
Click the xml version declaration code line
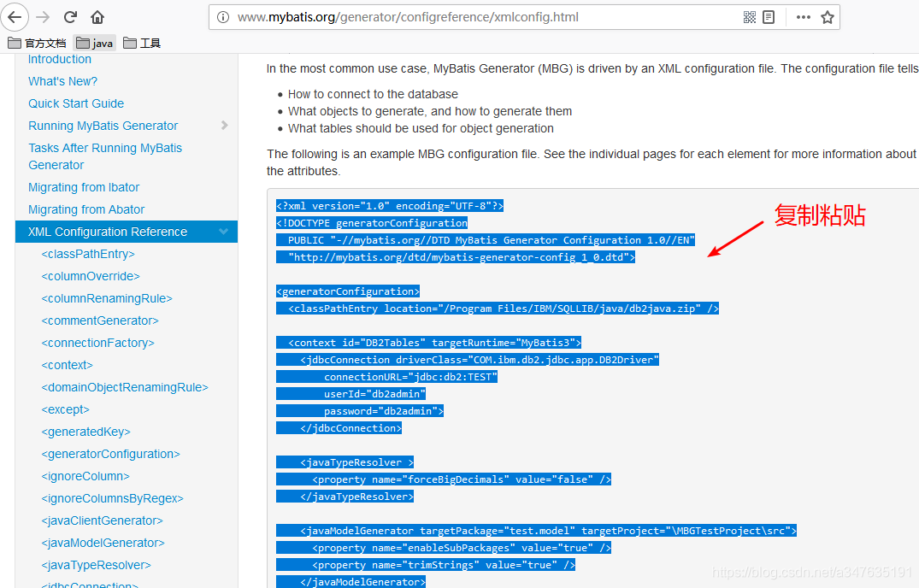(390, 206)
